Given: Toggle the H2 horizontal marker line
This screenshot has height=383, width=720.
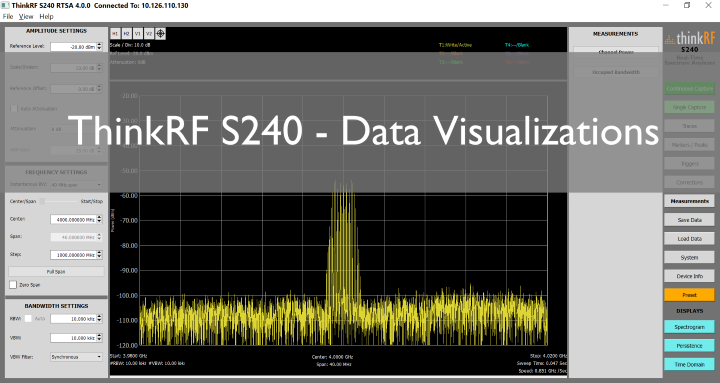Looking at the screenshot, I should pos(126,34).
